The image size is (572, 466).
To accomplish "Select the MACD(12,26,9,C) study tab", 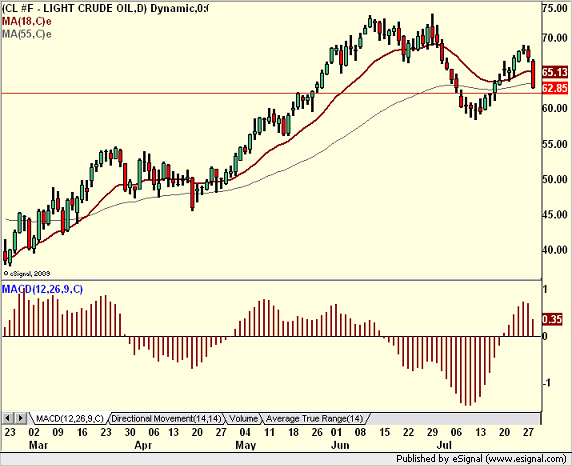I will [70, 419].
